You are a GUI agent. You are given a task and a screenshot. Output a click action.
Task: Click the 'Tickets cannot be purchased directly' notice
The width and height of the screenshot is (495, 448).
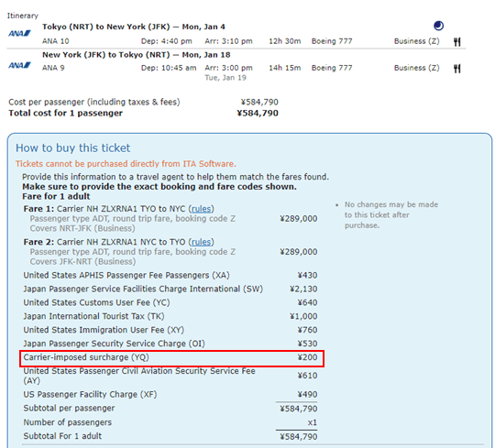coord(126,164)
